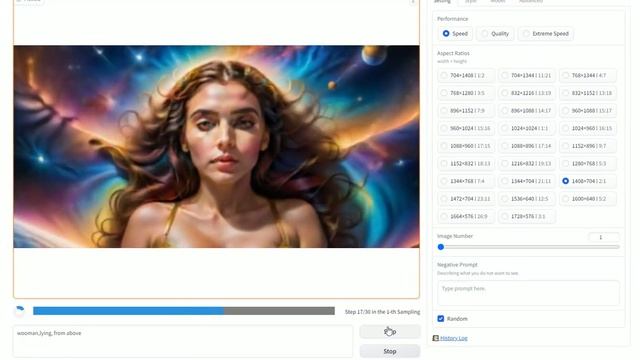The height and width of the screenshot is (360, 640).
Task: Choose 1152×832 18:13 aspect ratio
Action: coord(466,164)
